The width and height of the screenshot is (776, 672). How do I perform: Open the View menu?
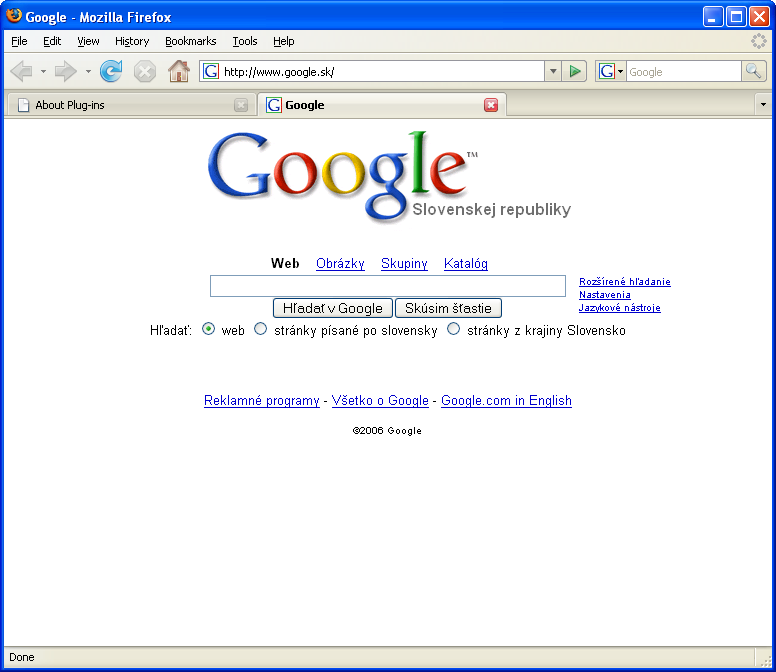click(88, 41)
